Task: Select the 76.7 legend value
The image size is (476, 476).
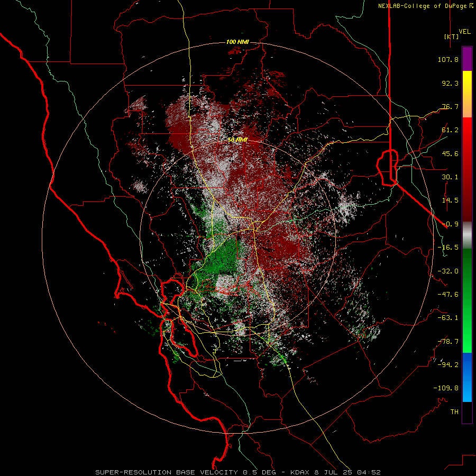Action: 450,106
